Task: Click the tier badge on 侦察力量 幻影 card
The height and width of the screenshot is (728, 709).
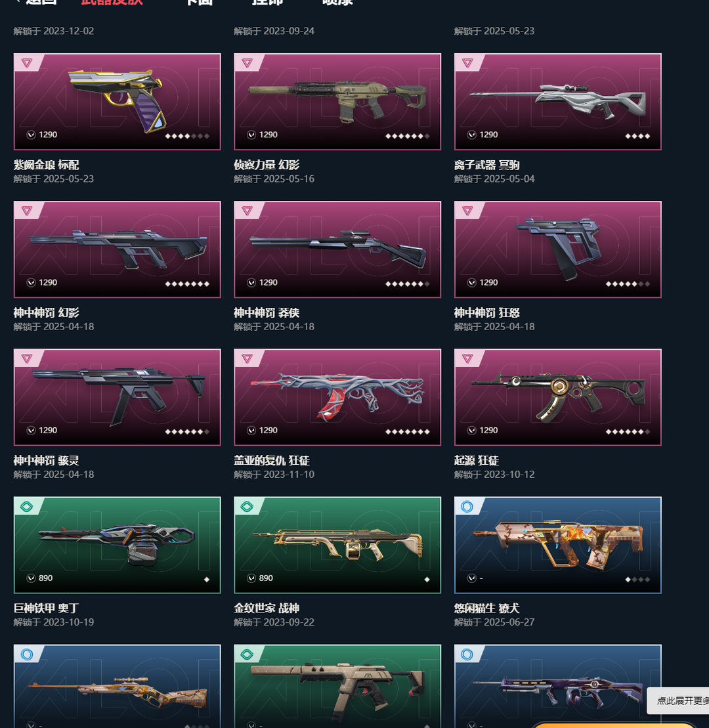Action: pyautogui.click(x=247, y=62)
